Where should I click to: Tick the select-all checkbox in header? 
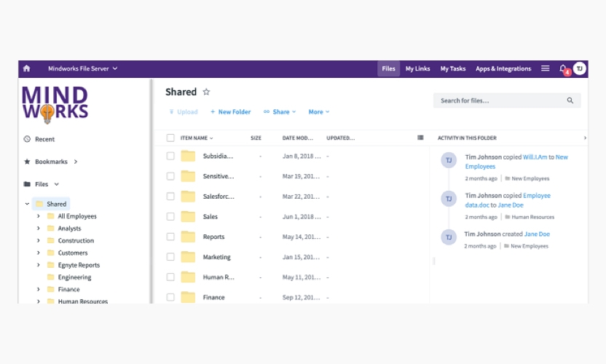[x=170, y=138]
